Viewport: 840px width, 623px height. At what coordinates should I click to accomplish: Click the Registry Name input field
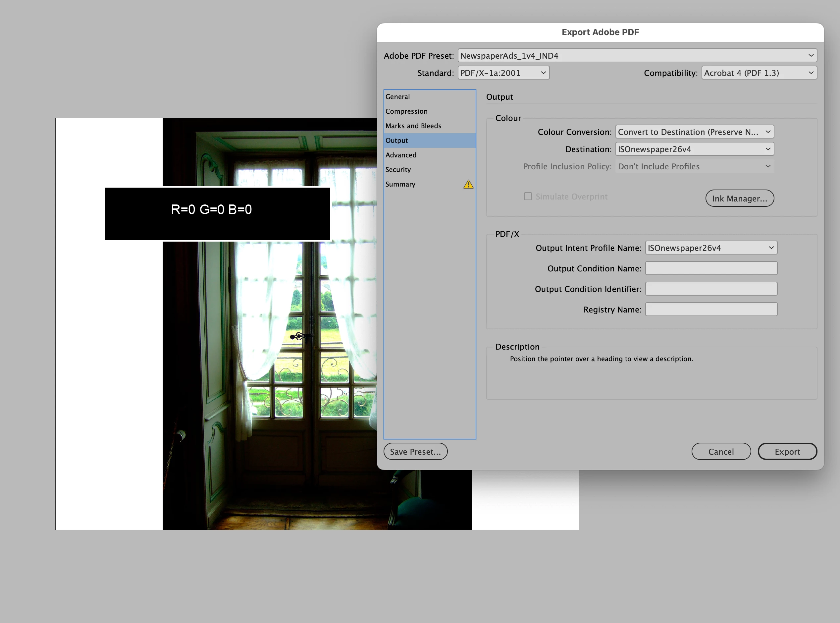pyautogui.click(x=711, y=310)
